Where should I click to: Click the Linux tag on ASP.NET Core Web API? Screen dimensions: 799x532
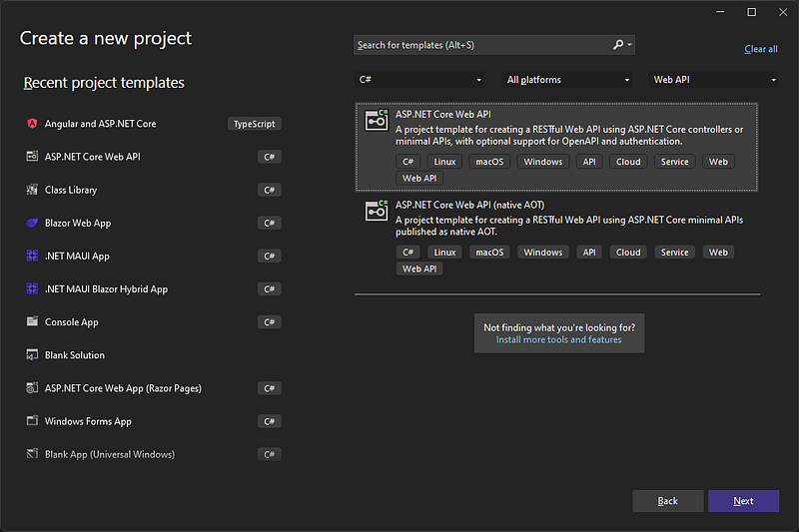444,162
